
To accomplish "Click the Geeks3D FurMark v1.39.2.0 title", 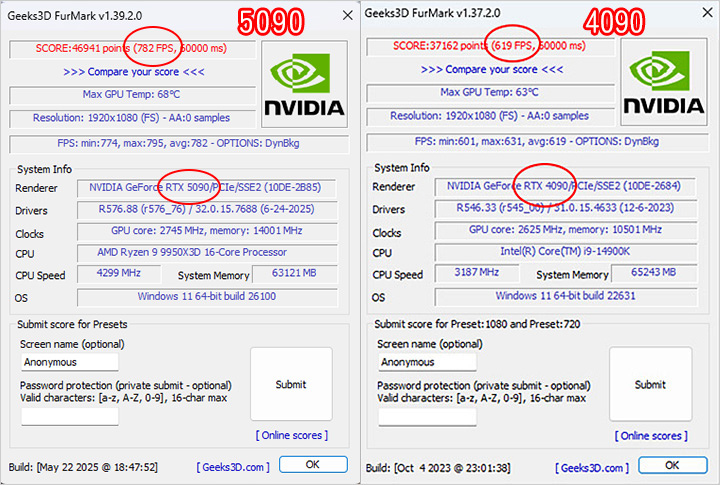I will point(75,16).
